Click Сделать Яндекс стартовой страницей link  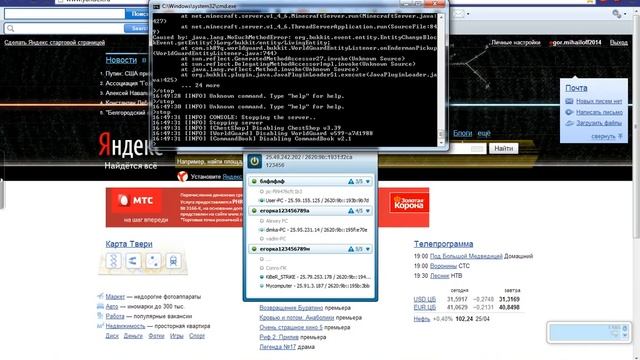[x=55, y=42]
